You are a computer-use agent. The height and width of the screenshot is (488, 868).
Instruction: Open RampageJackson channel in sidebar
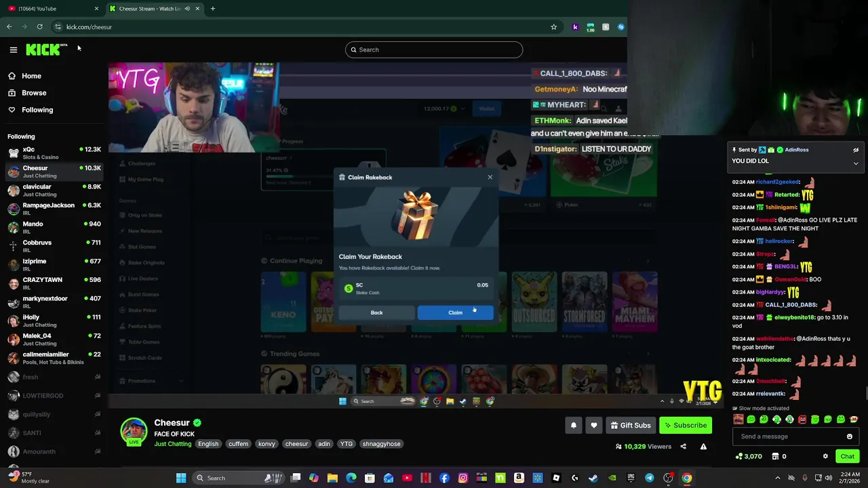point(54,209)
